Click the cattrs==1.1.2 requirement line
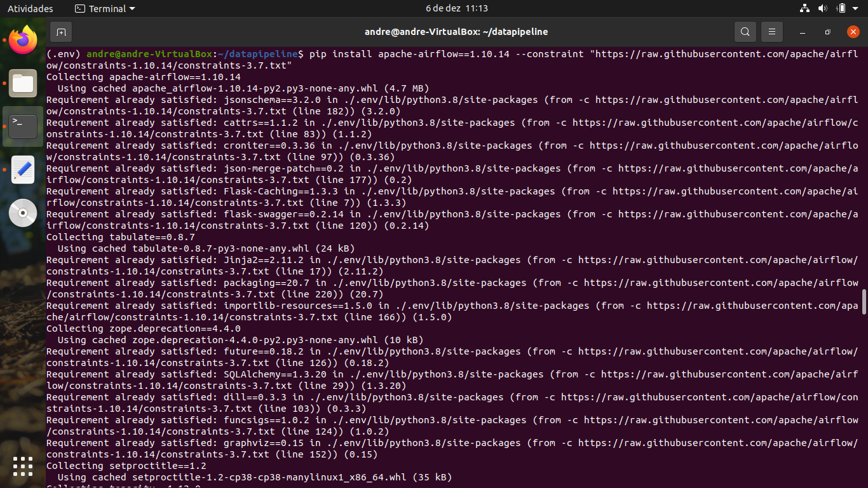 click(x=452, y=128)
